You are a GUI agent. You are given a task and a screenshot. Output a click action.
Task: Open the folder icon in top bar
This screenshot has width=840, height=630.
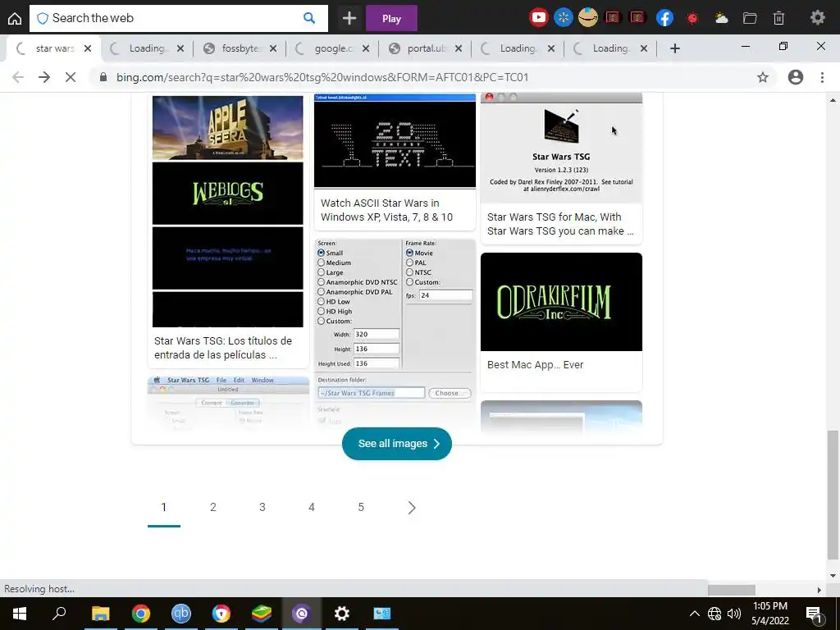click(x=750, y=18)
